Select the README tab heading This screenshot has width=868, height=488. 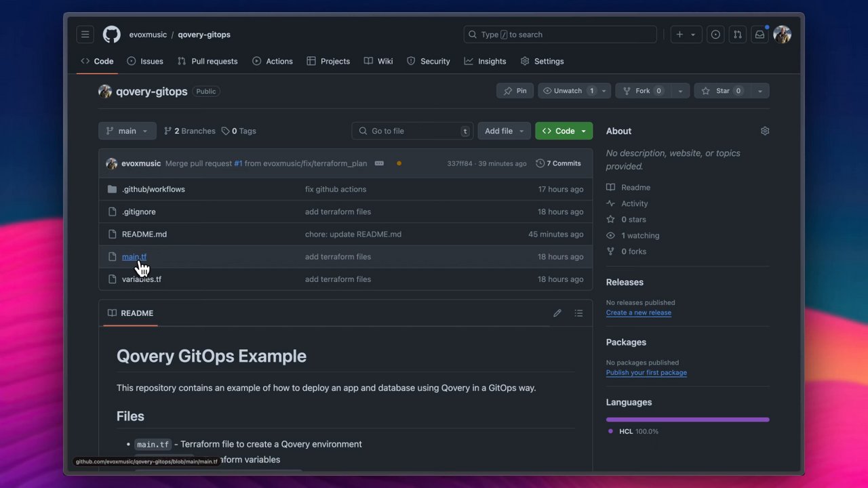[131, 313]
